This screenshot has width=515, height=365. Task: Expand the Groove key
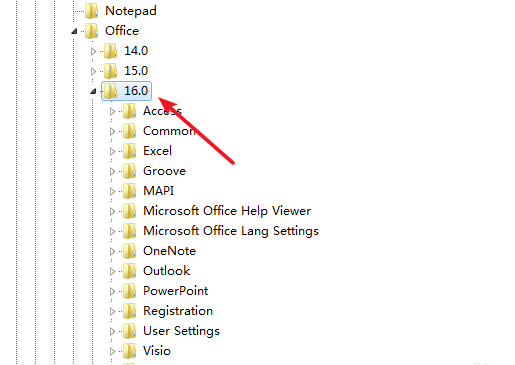click(112, 171)
